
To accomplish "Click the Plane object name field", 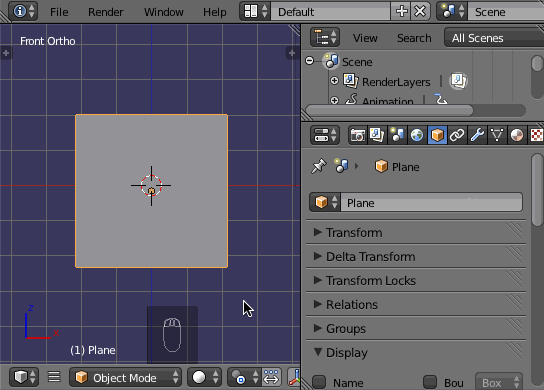I will tap(431, 202).
